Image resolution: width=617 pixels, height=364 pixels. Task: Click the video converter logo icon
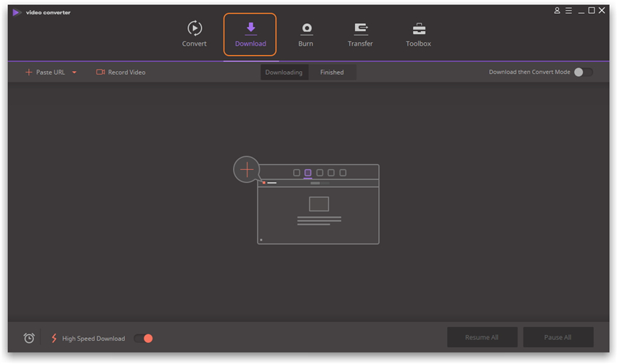[x=17, y=12]
